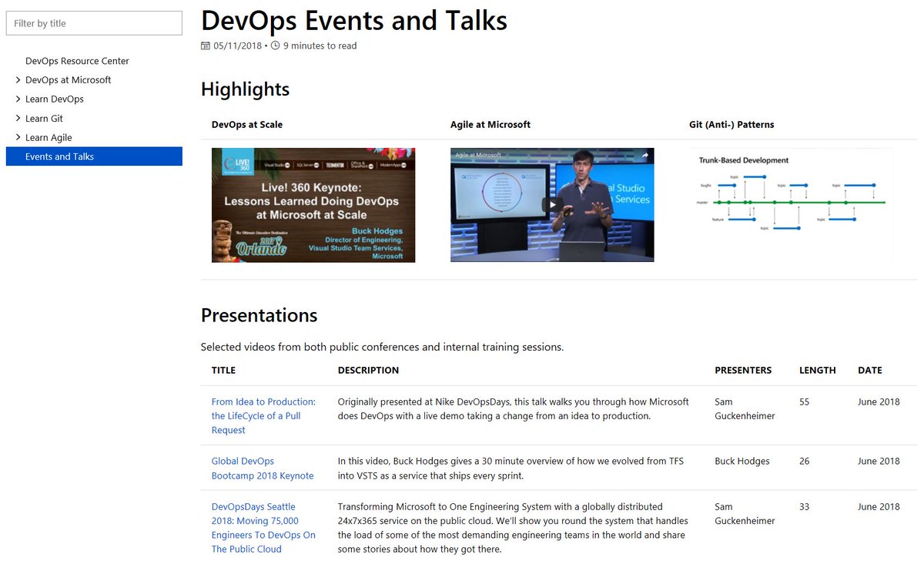Screen dimensions: 924x561
Task: Open the Trunk-Based Development diagram thumbnail
Action: pyautogui.click(x=792, y=205)
